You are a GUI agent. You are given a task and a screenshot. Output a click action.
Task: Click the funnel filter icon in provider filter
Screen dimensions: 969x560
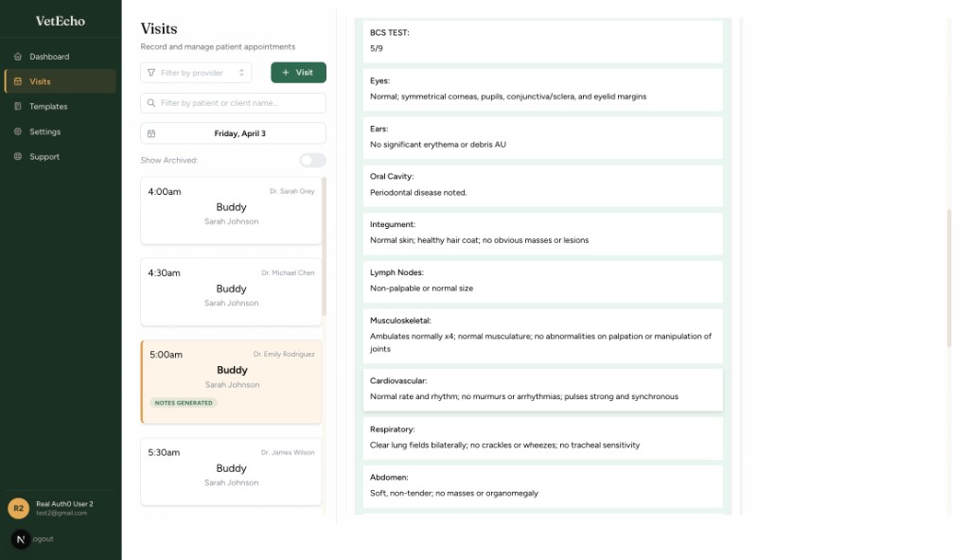click(150, 72)
